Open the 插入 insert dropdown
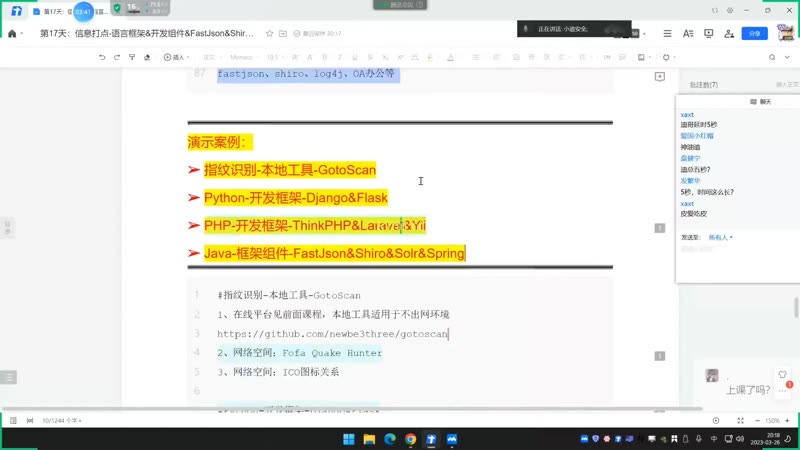The width and height of the screenshot is (800, 450). pyautogui.click(x=177, y=57)
